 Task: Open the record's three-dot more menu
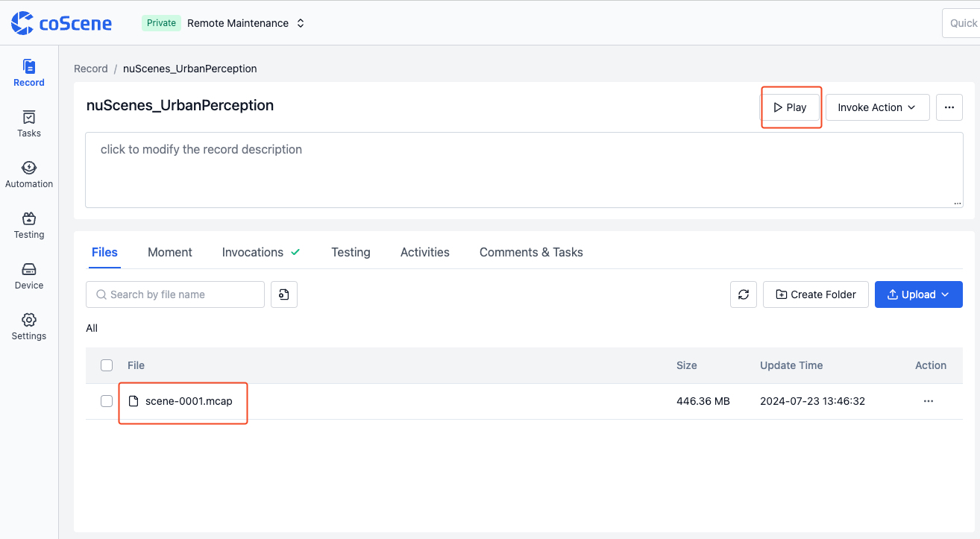[x=949, y=107]
